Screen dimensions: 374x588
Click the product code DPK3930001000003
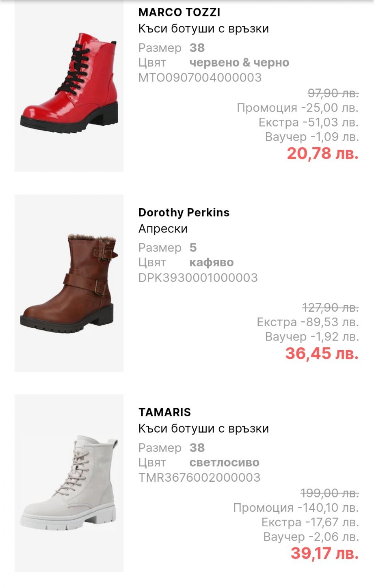(198, 278)
